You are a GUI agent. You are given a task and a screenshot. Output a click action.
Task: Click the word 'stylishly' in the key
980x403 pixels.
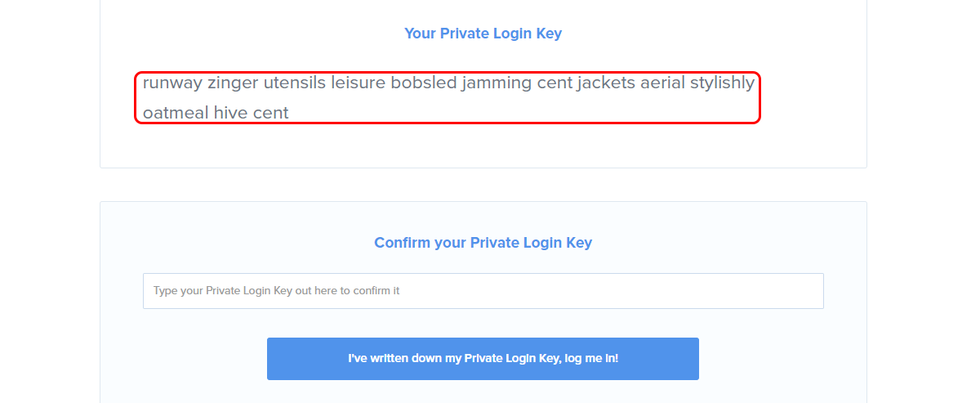point(722,83)
